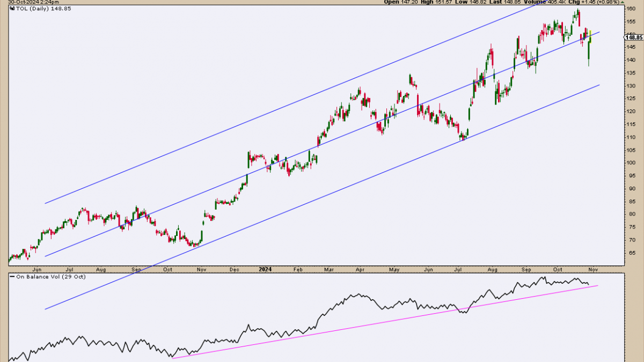Click the 100 price level on the axis
Viewport: 644px width, 362px height.
(x=632, y=163)
